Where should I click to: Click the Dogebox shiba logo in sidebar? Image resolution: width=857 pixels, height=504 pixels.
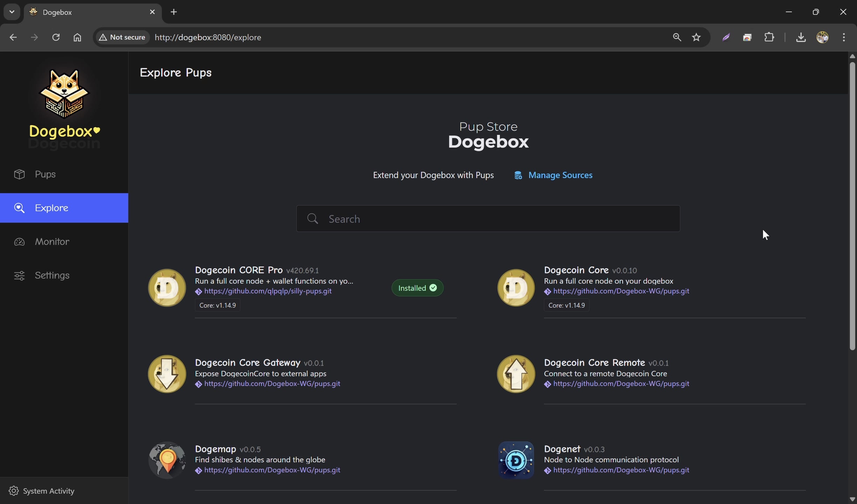pyautogui.click(x=64, y=94)
